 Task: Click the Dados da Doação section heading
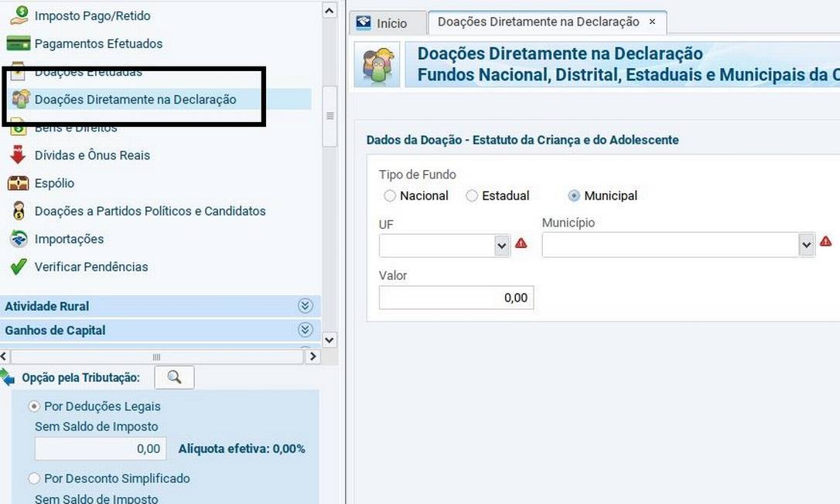click(522, 140)
